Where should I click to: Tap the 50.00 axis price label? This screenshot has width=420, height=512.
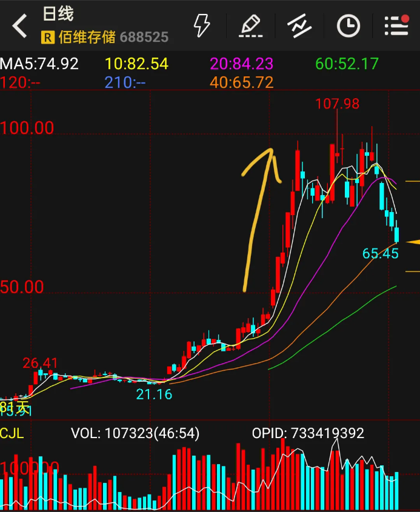(x=22, y=287)
